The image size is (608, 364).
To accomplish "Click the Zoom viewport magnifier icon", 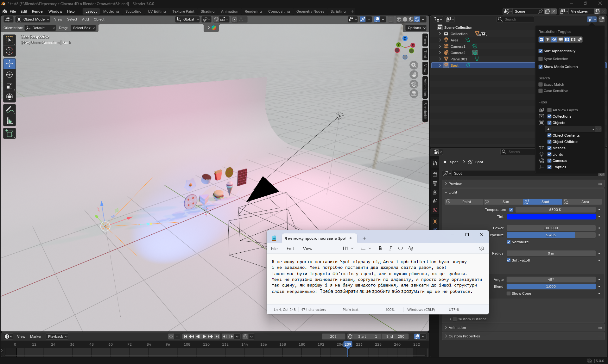I will [x=414, y=65].
